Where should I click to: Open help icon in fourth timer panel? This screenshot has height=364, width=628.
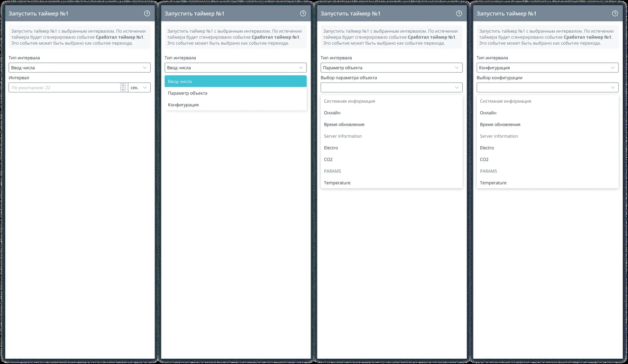click(x=615, y=14)
